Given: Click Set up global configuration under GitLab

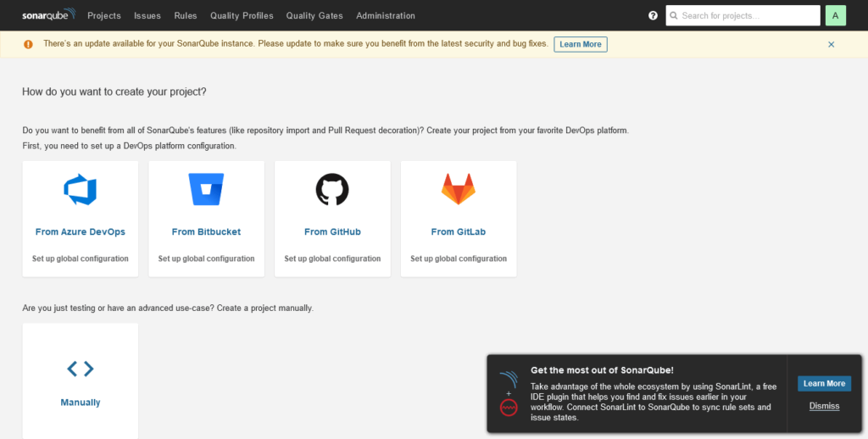Looking at the screenshot, I should click(459, 258).
